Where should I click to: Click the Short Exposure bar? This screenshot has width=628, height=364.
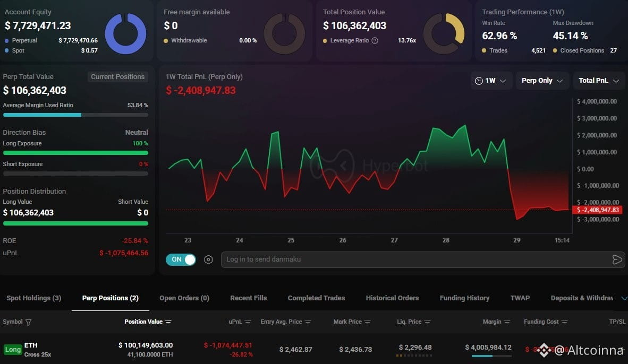coord(75,174)
